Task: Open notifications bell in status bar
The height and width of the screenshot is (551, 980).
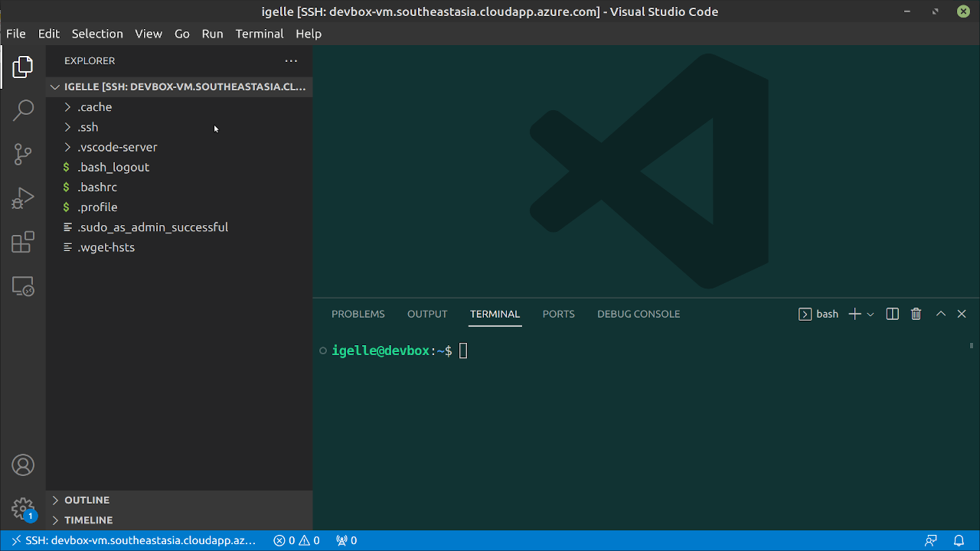Action: 959,540
